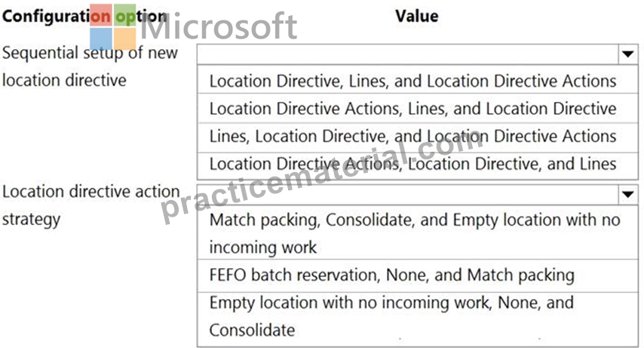Click the gray Microsoft wordmark text
Image resolution: width=644 pixels, height=348 pixels.
tap(219, 26)
